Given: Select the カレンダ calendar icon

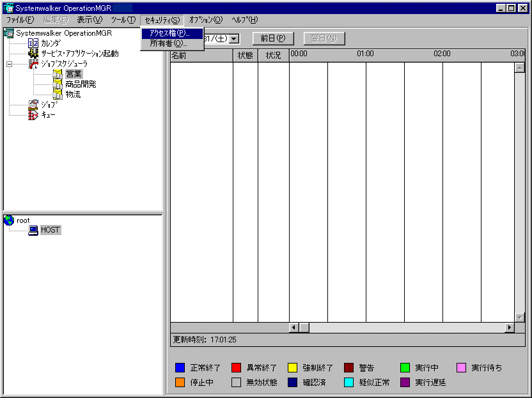Looking at the screenshot, I should [33, 43].
